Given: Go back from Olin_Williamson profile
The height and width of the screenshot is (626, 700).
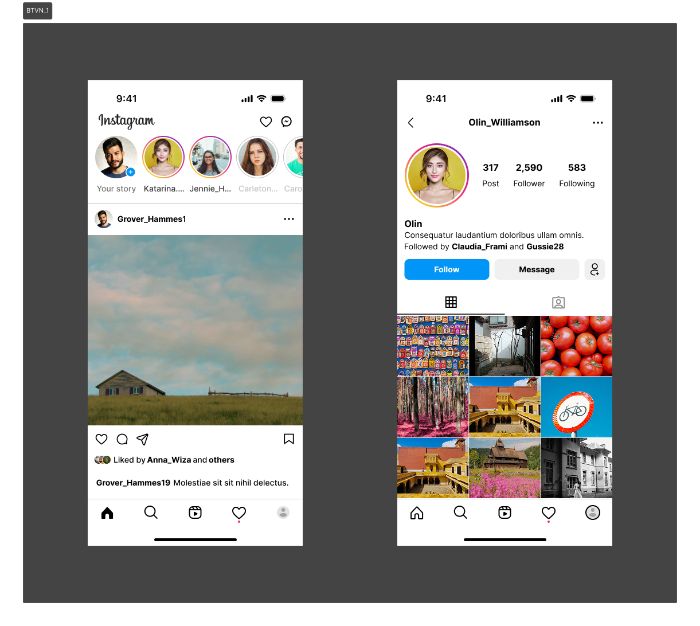Looking at the screenshot, I should coord(411,122).
